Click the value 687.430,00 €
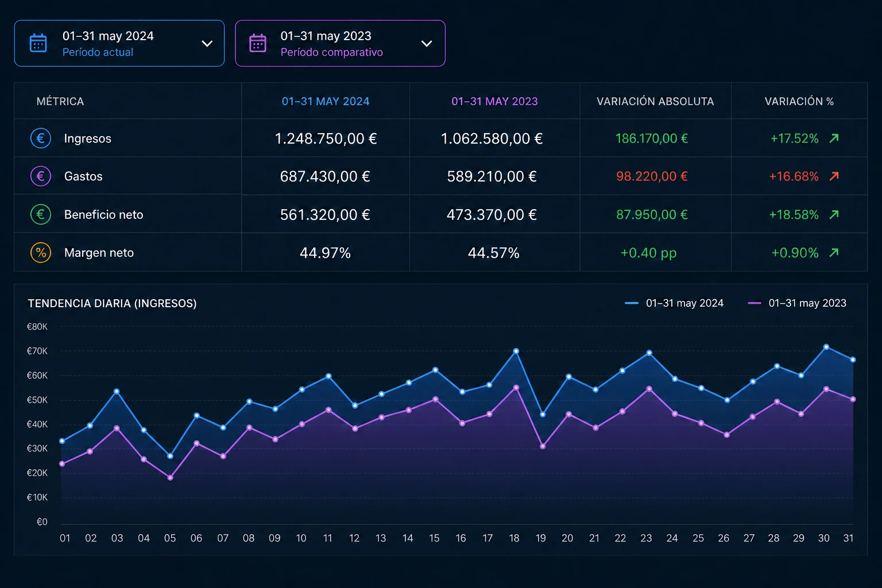This screenshot has height=588, width=882. (x=325, y=176)
